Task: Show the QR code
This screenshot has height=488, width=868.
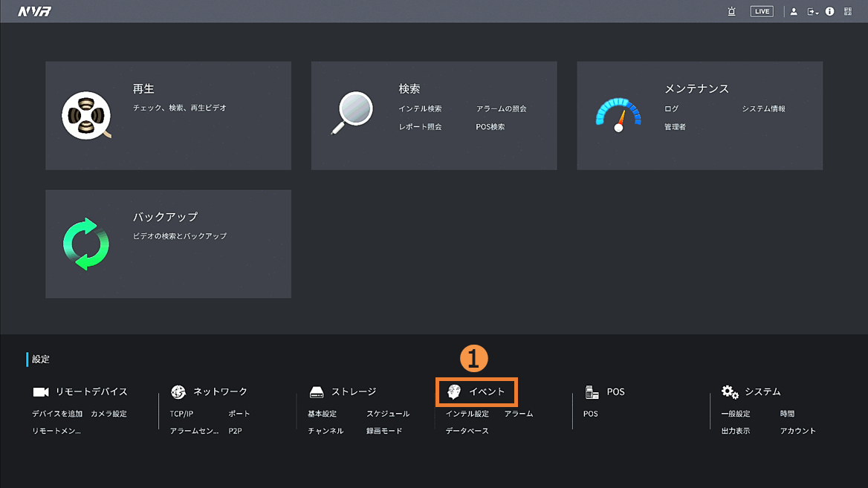Action: pyautogui.click(x=848, y=11)
